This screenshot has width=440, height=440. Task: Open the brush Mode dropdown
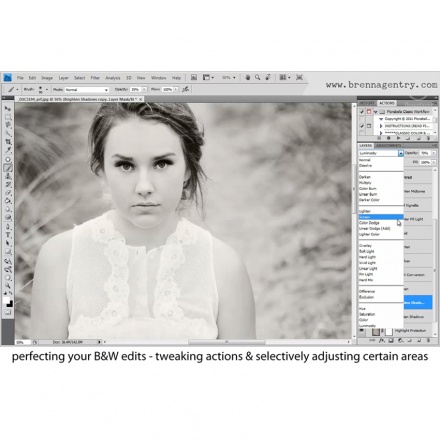tap(87, 90)
